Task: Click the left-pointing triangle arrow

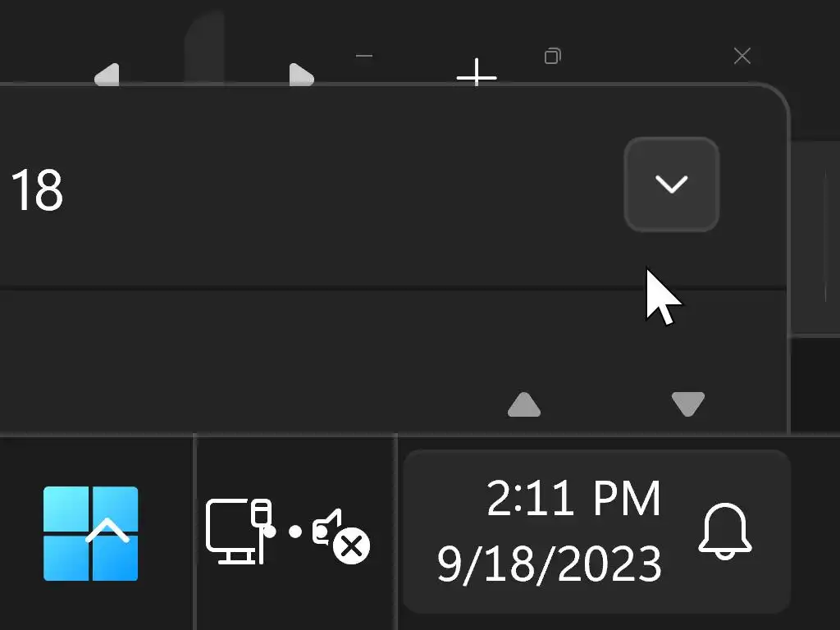Action: coord(107,75)
